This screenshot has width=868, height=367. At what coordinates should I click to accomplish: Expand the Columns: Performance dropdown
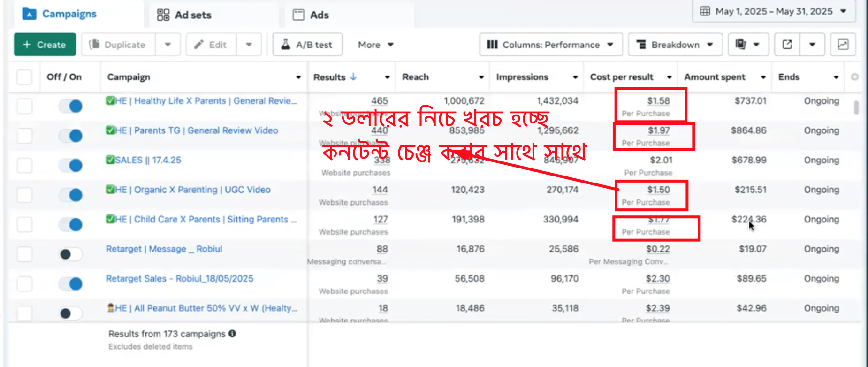coord(550,45)
